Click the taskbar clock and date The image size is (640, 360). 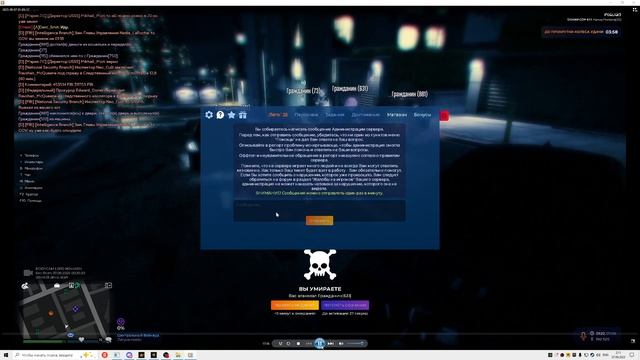(x=618, y=355)
